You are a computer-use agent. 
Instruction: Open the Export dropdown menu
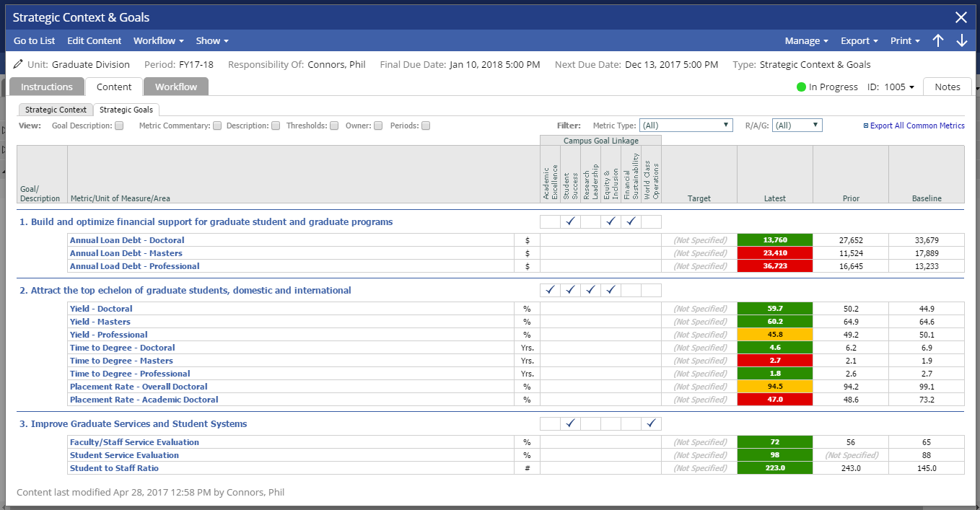click(x=859, y=41)
